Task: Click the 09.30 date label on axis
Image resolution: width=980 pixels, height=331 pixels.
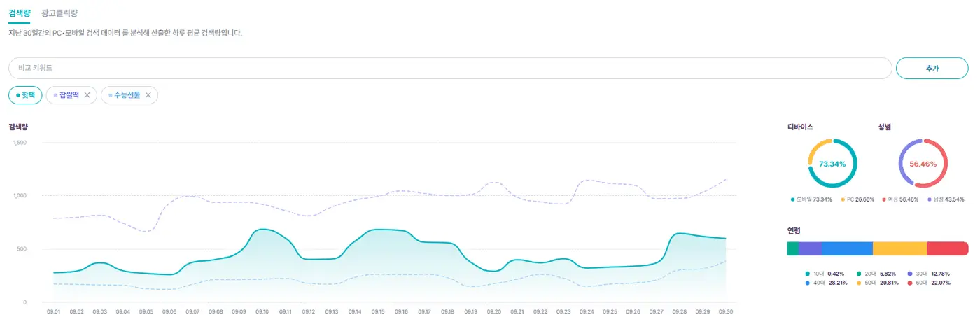Action: (x=726, y=311)
